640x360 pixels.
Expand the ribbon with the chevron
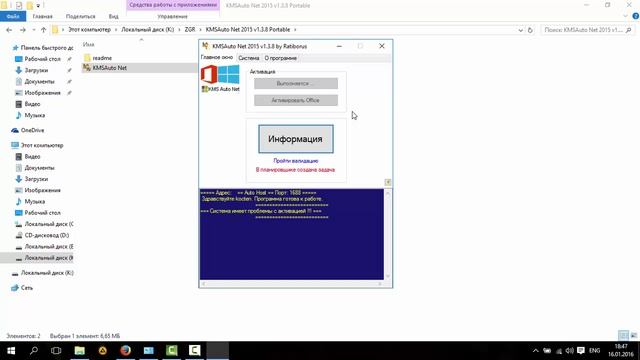click(x=625, y=16)
